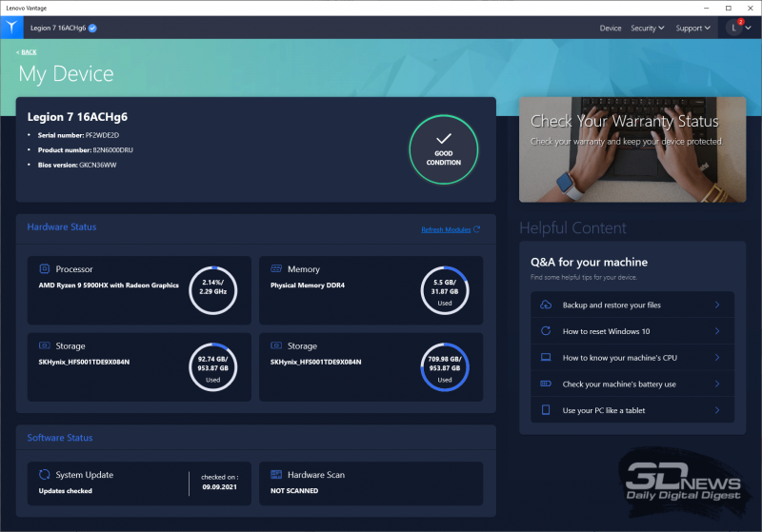This screenshot has height=532, width=762.
Task: Click the Hardware Scan icon
Action: tap(276, 474)
